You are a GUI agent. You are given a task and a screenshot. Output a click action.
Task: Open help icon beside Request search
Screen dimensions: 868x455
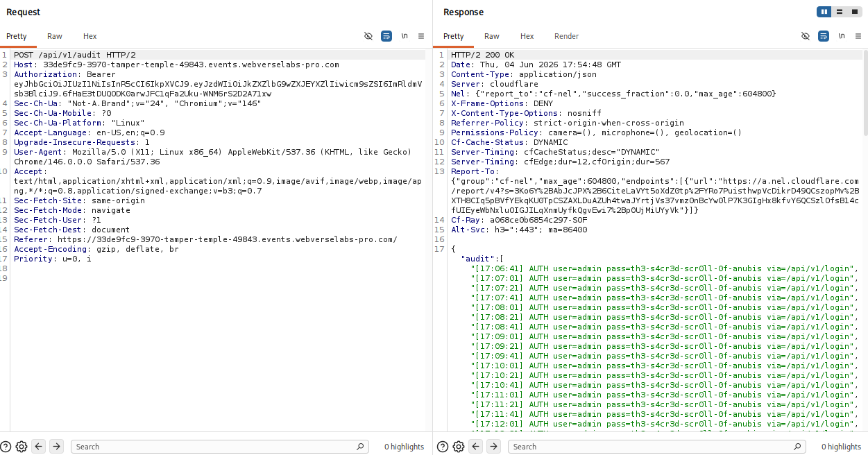(6, 447)
